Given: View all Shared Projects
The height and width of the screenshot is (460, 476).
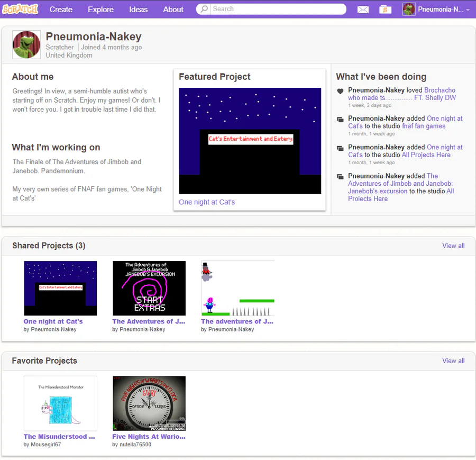Looking at the screenshot, I should 453,246.
